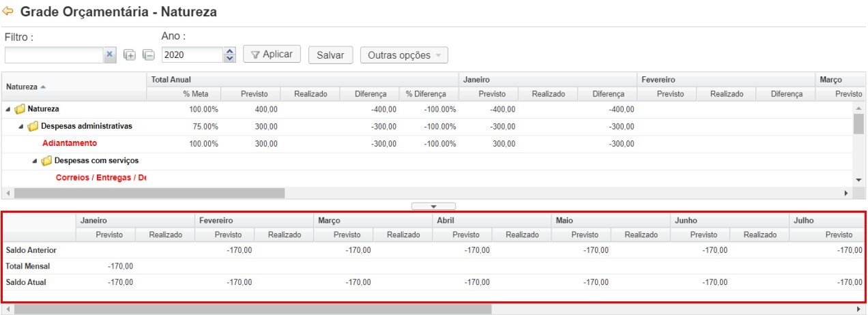Click the bottom grid's horizontal scrollbar thumb

(x=252, y=309)
